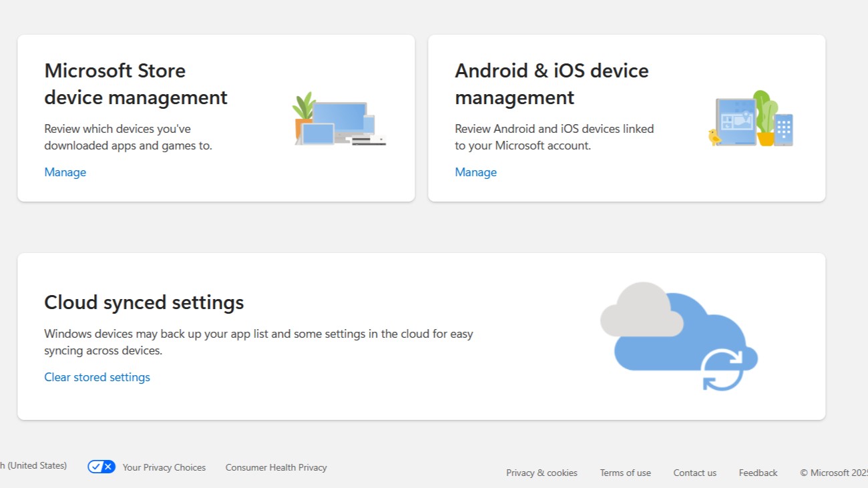Go to Privacy & cookies in footer
This screenshot has height=488, width=868.
pyautogui.click(x=541, y=473)
